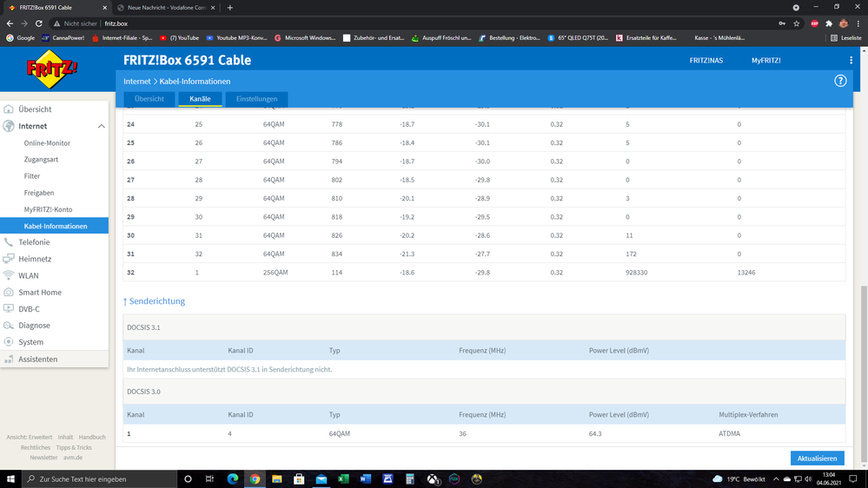Open the MyFRITZ! header link
The image size is (868, 488).
765,60
